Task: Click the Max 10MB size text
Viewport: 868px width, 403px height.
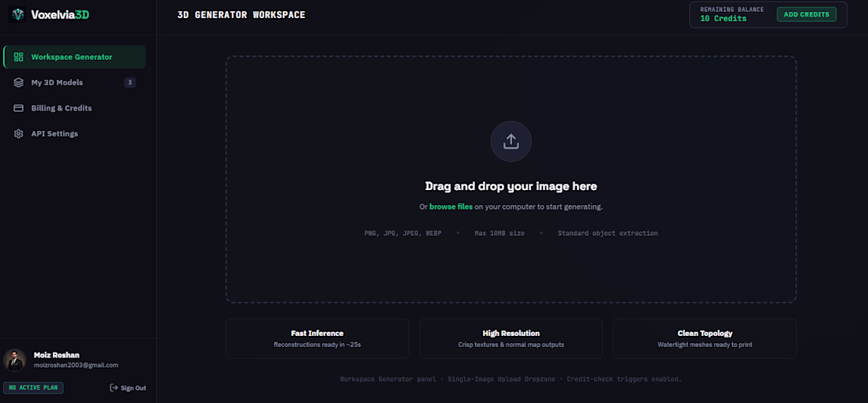Action: point(499,233)
